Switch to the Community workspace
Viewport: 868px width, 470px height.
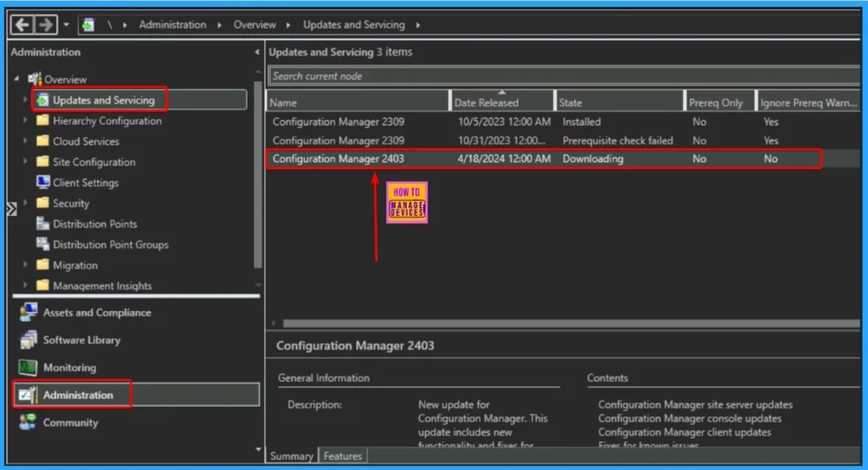(x=70, y=423)
